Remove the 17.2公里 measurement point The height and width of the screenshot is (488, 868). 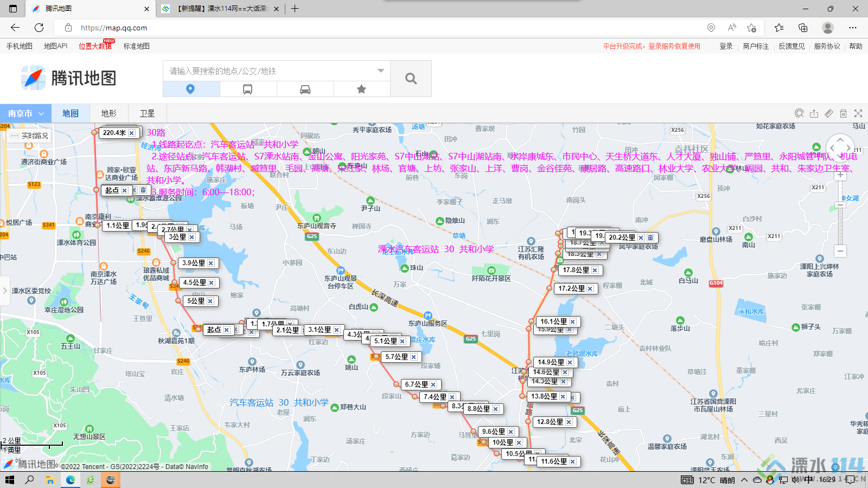pos(590,288)
